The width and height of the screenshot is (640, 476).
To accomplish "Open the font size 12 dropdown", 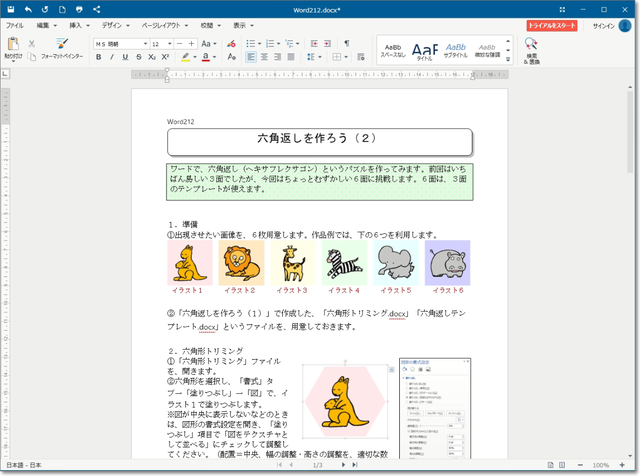I will [162, 44].
